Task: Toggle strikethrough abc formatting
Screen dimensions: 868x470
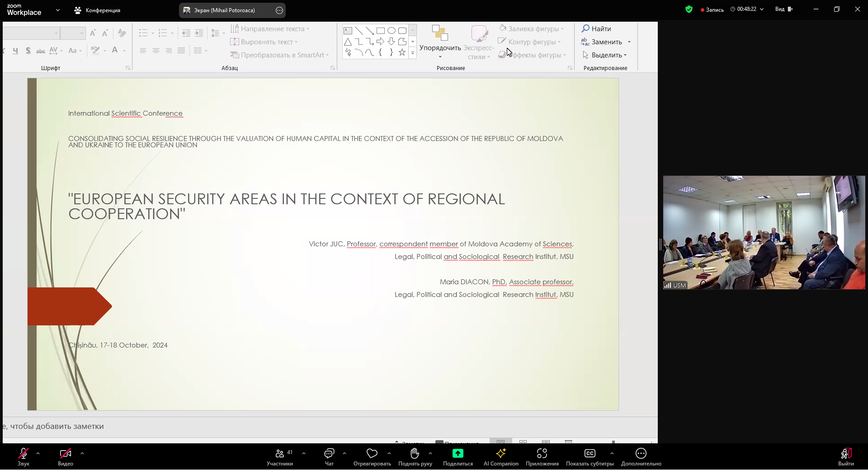Action: (41, 51)
